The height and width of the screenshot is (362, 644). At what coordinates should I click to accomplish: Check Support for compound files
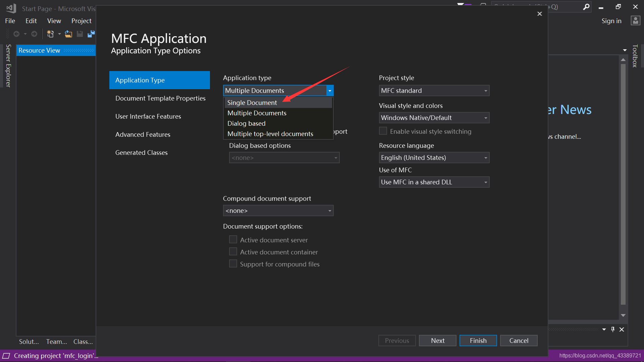tap(233, 263)
